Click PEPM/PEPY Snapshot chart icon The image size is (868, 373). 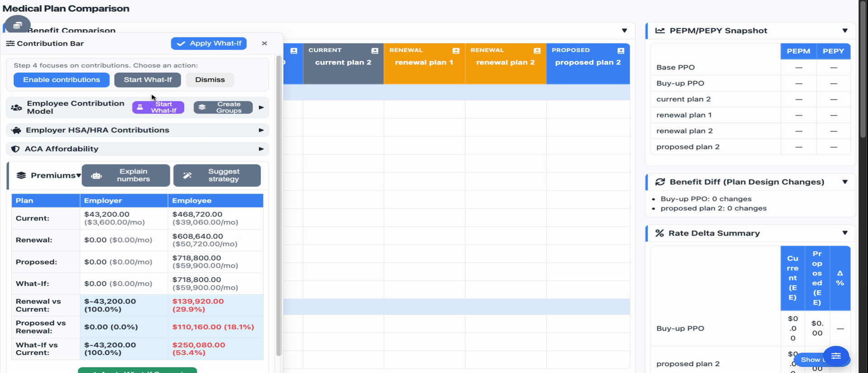(x=660, y=31)
